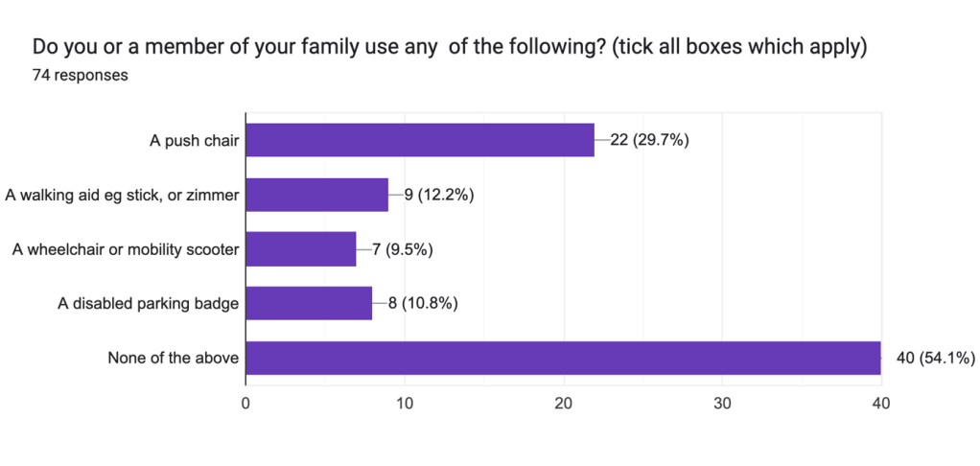Click the '22 (29.7%)' data label

[649, 140]
